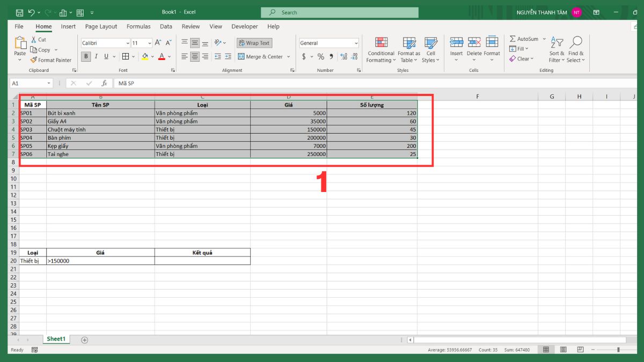
Task: Apply Conditional Formatting
Action: (x=380, y=49)
